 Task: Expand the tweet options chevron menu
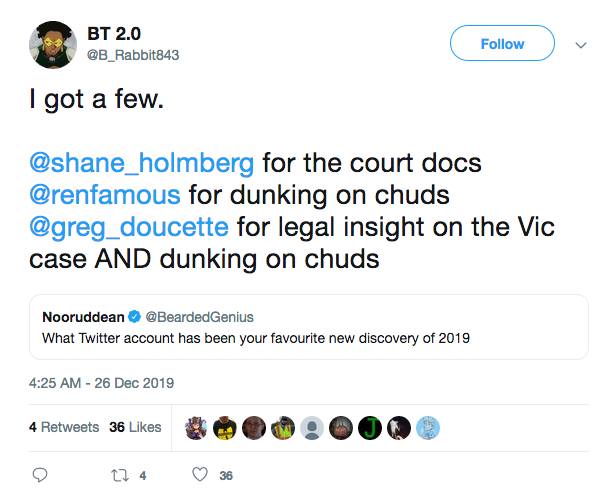(581, 45)
